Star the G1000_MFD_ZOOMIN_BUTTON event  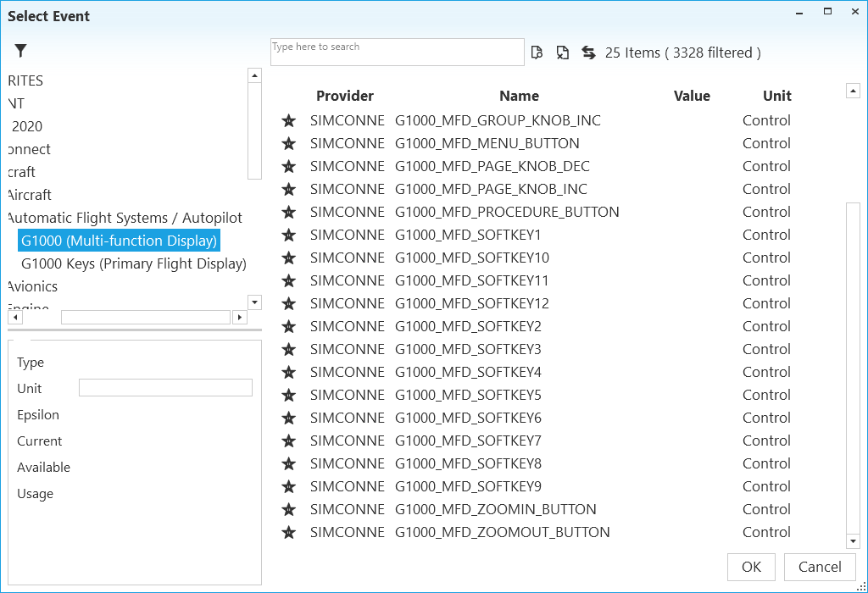point(288,509)
